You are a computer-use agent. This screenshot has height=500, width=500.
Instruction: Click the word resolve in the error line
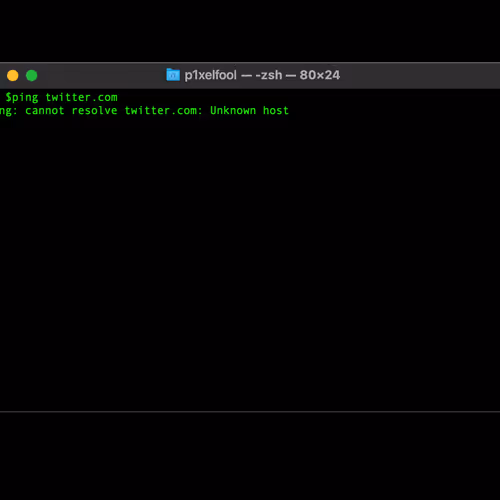coord(94,110)
